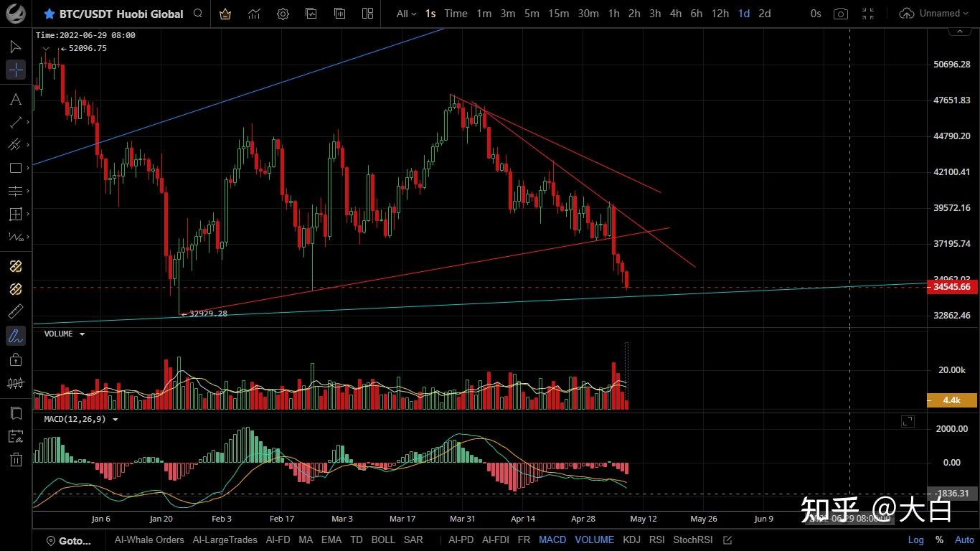Click the candlestick style icon in sidebar
Screen dimensions: 980x551
[15, 383]
